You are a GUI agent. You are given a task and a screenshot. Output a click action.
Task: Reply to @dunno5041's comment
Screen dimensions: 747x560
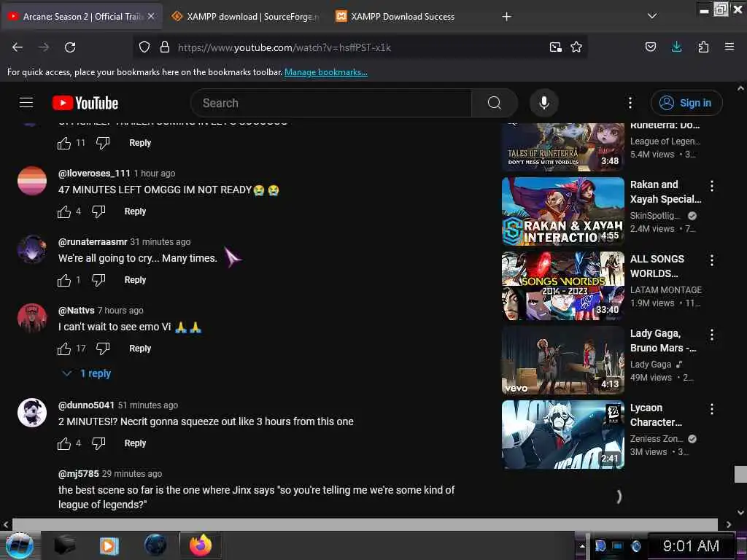tap(135, 443)
